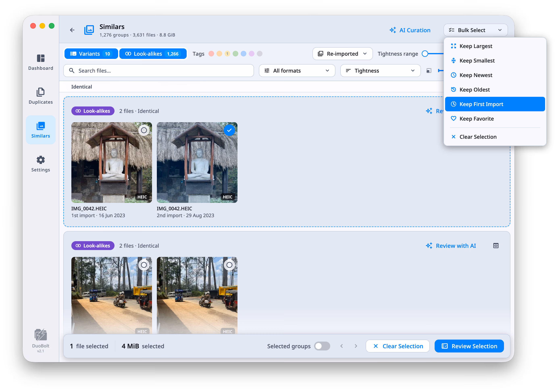Select the right road photo checkbox
The width and height of the screenshot is (558, 392).
click(x=229, y=265)
